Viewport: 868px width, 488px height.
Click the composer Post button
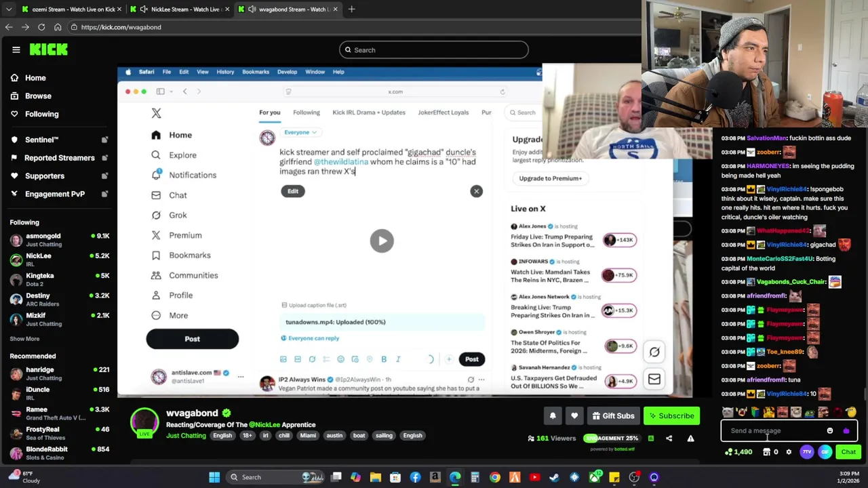click(x=472, y=359)
